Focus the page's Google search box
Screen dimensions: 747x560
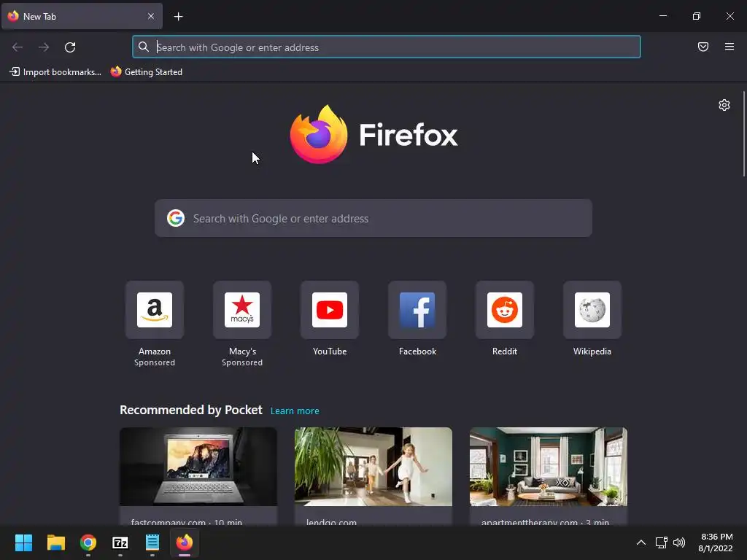[x=373, y=218]
